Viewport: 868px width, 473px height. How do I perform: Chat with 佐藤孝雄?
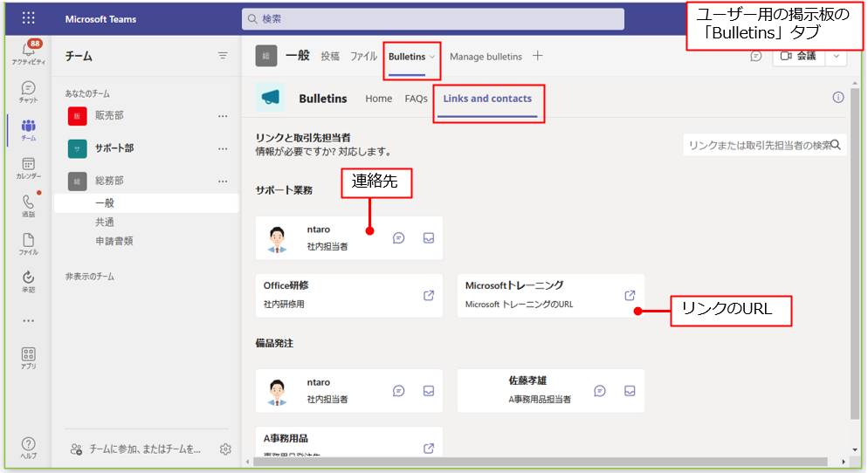(x=600, y=391)
